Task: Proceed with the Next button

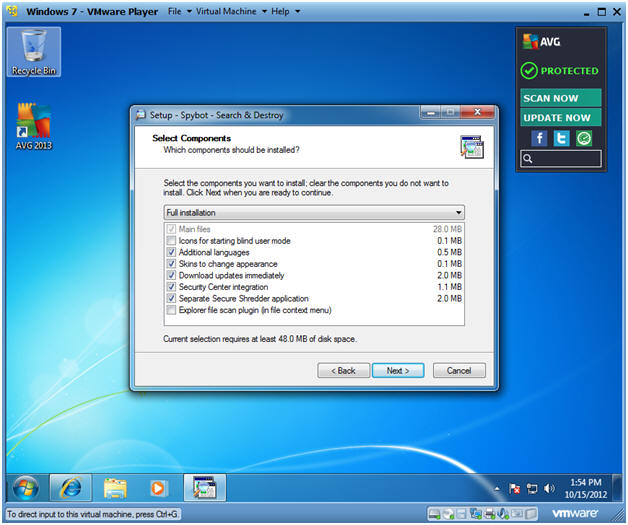Action: [398, 371]
